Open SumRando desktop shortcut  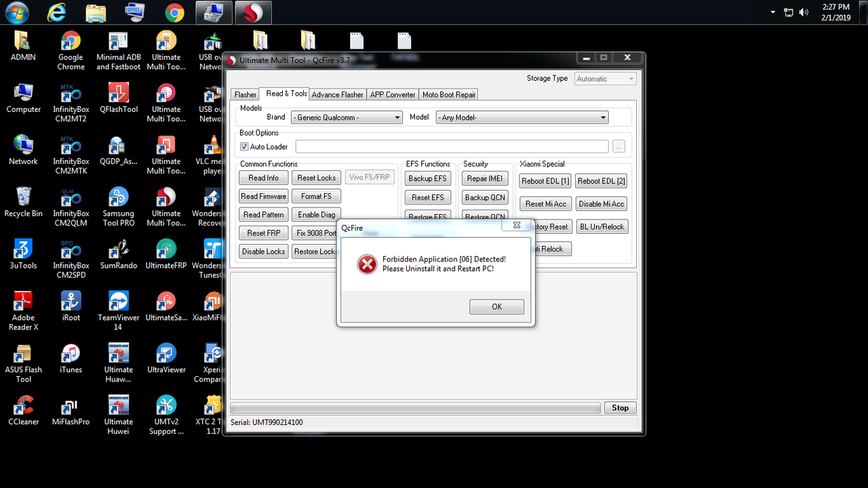click(x=119, y=254)
